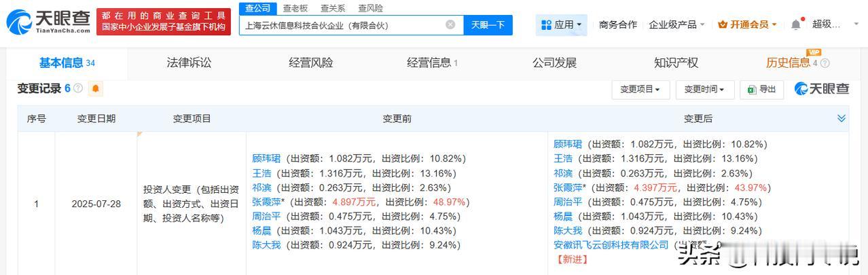
Task: Click the 变更日期 column header
Action: point(96,119)
